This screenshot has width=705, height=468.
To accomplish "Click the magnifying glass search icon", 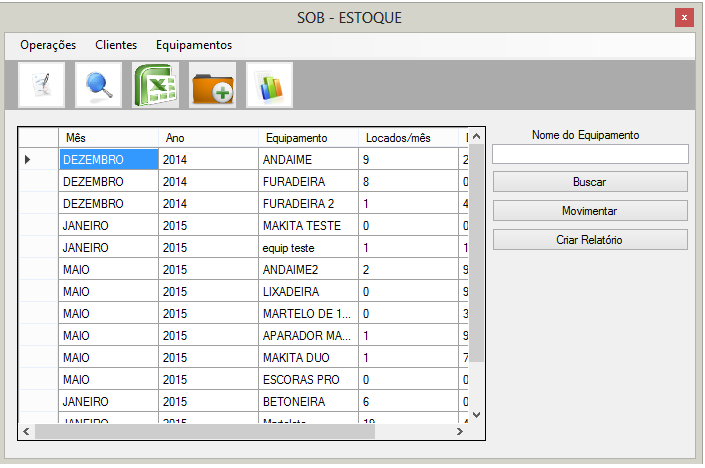I will (99, 85).
